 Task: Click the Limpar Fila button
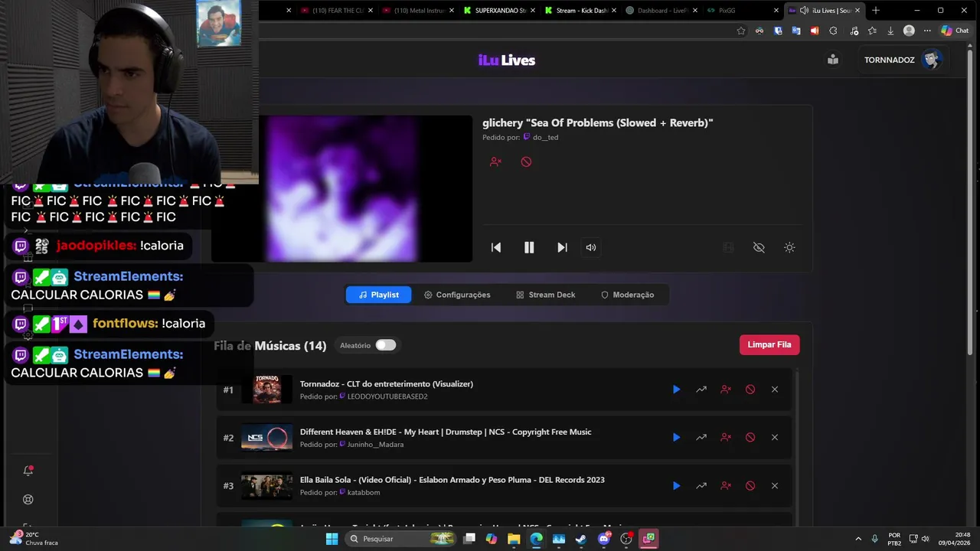[x=769, y=345]
